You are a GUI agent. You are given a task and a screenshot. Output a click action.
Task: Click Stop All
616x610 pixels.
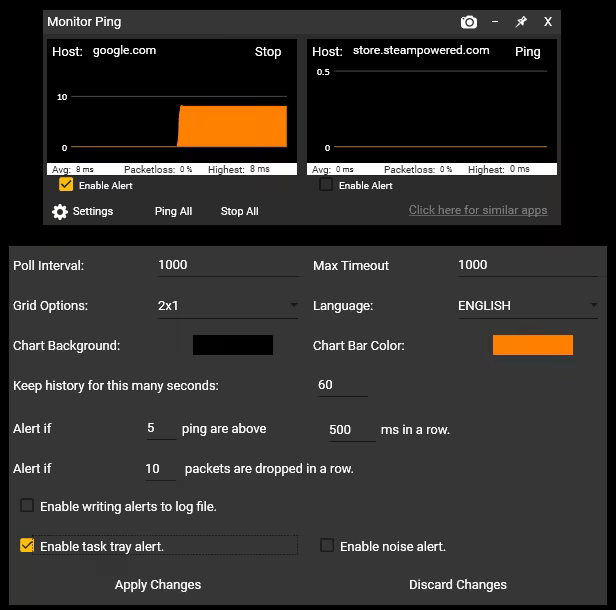239,212
